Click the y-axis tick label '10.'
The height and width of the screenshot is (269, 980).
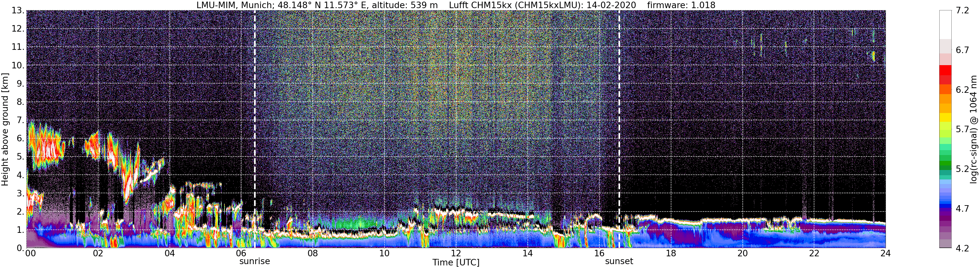[18, 65]
